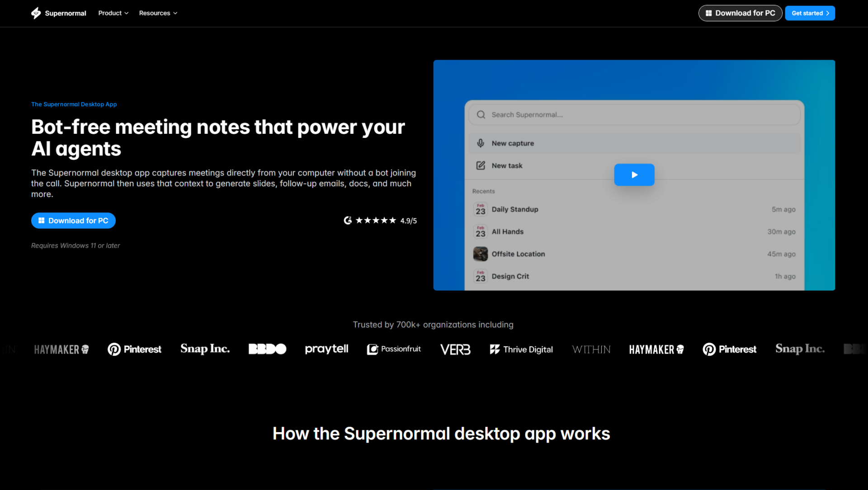Viewport: 868px width, 490px height.
Task: Click the New task pencil icon
Action: pos(481,165)
